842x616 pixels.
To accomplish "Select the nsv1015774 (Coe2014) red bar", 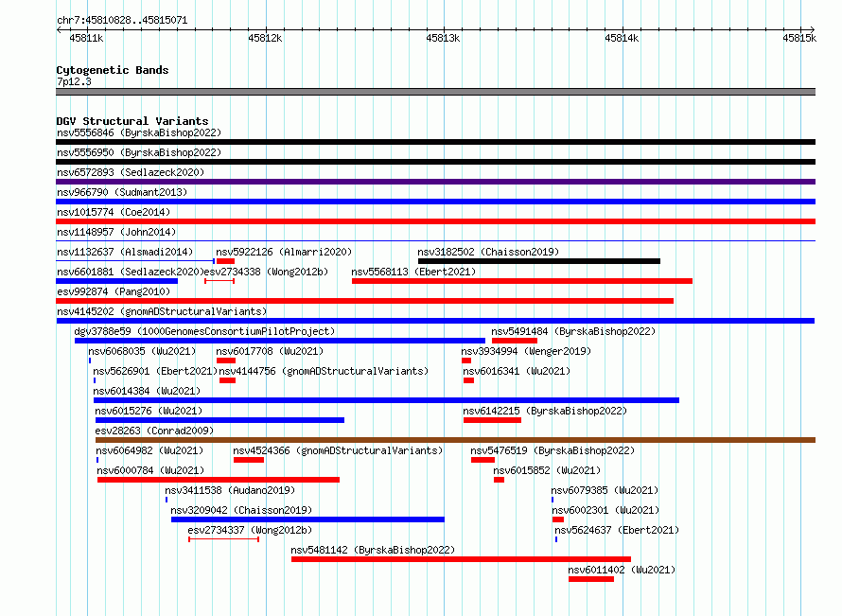I will click(x=435, y=221).
